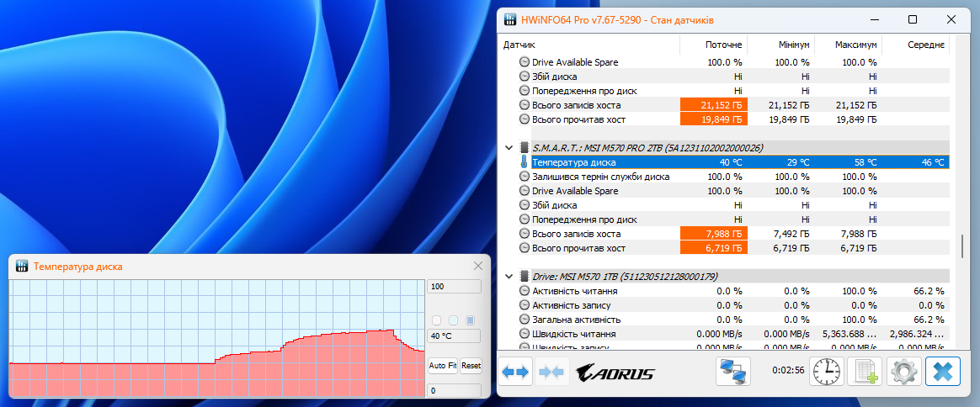Viewport: 980px width, 407px height.
Task: Click sensor icon of Активність читання row
Action: tap(524, 291)
